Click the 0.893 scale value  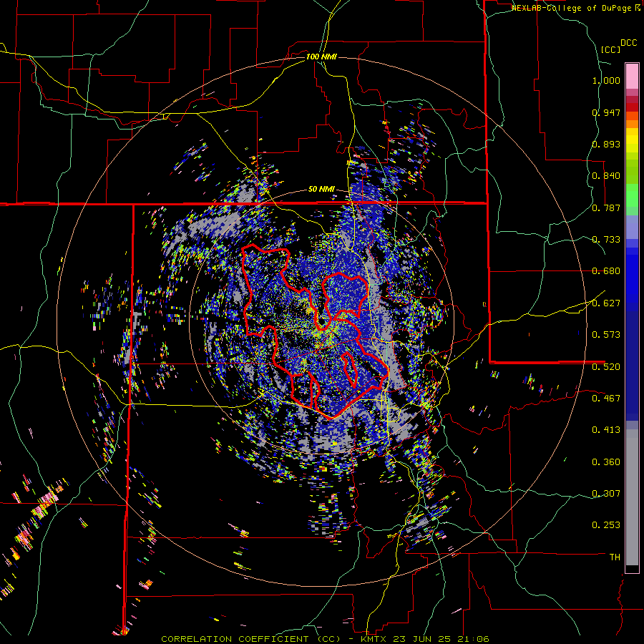click(x=606, y=144)
